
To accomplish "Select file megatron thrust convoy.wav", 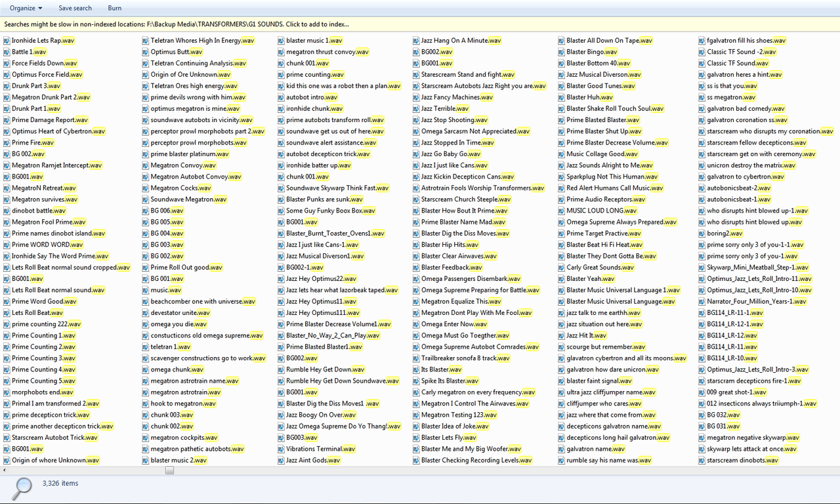I will click(327, 52).
